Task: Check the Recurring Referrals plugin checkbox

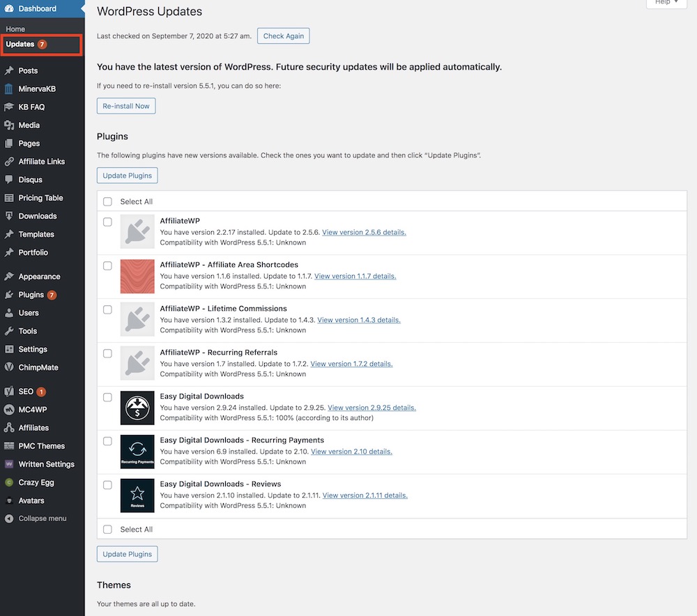Action: (x=107, y=353)
